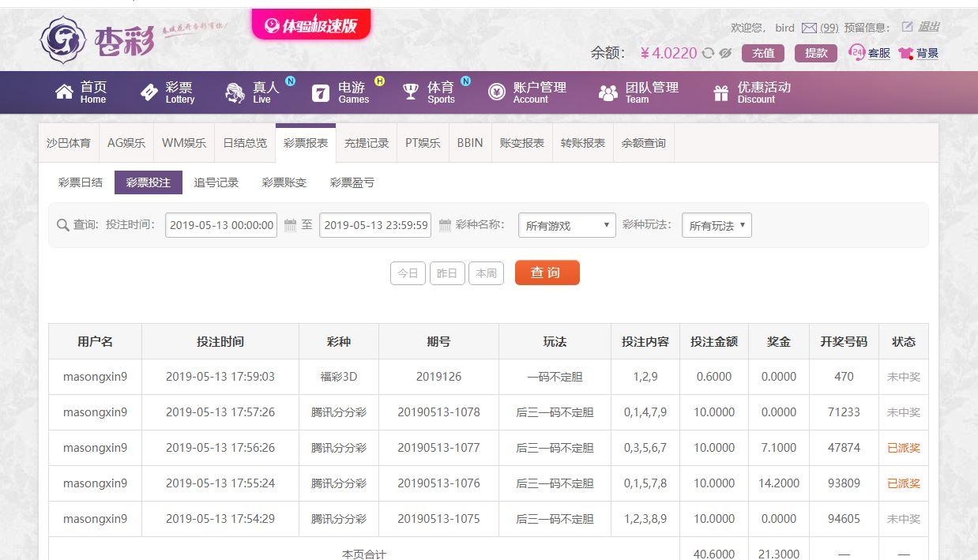
Task: Select the 追号记录 sub-tab
Action: click(216, 182)
